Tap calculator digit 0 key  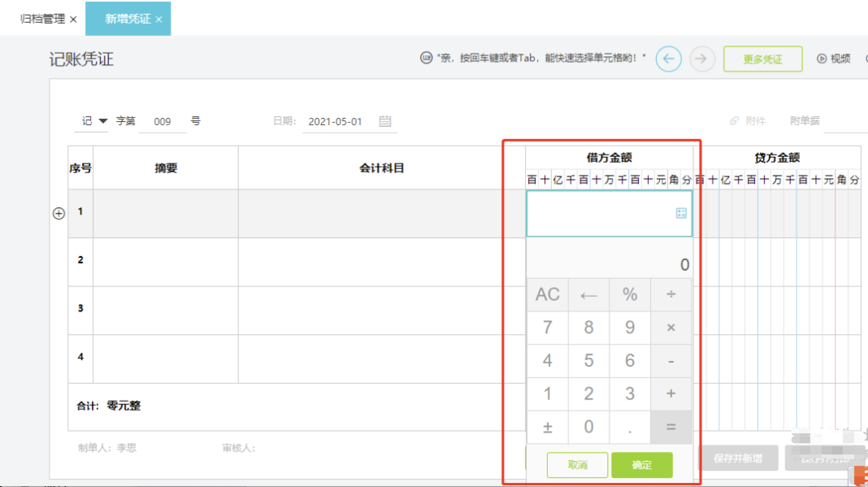click(588, 427)
